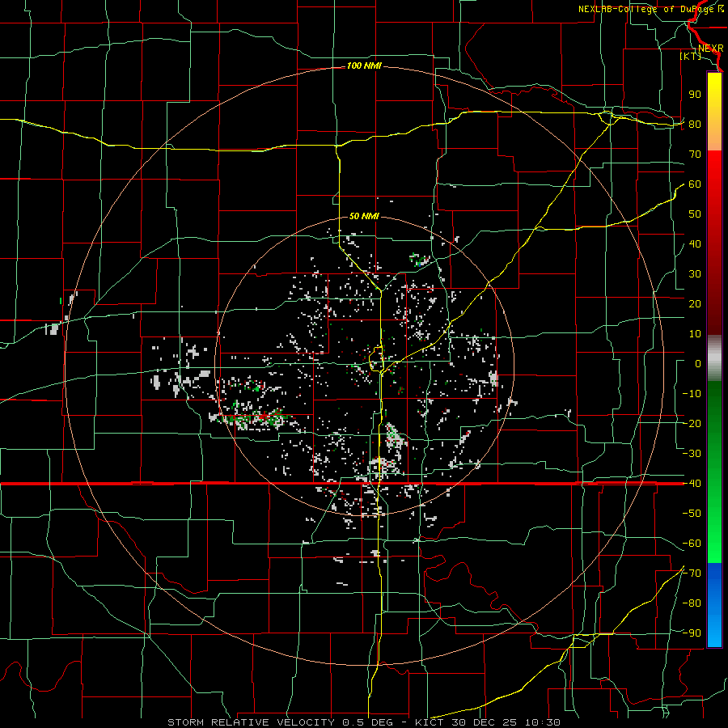The width and height of the screenshot is (728, 728).
Task: Click the -70 knot label on color scale
Action: [x=692, y=574]
